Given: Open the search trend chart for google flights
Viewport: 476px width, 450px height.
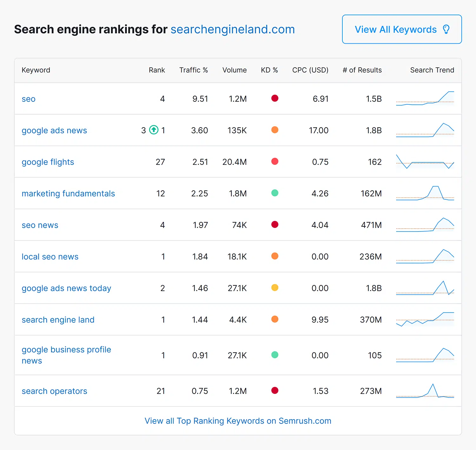Looking at the screenshot, I should [425, 162].
